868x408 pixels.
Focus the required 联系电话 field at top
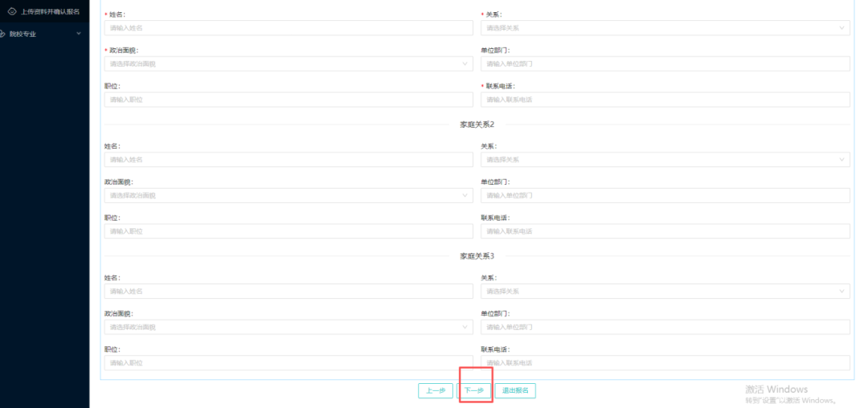[x=665, y=100]
